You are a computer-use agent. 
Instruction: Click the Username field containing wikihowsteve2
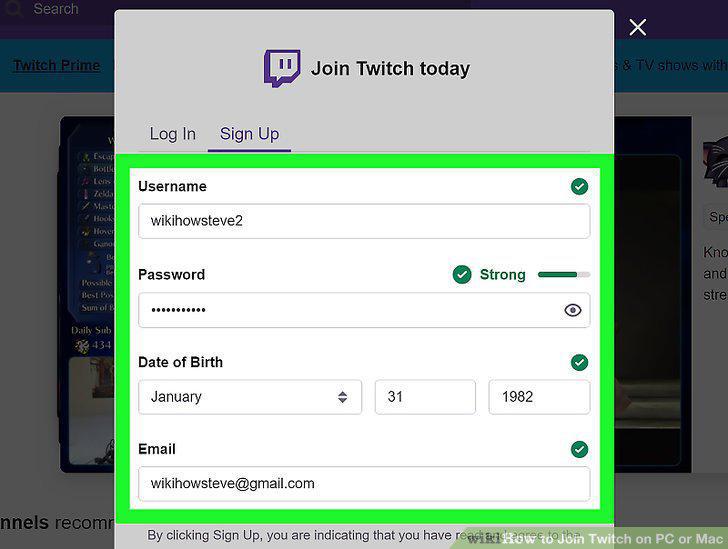point(364,221)
